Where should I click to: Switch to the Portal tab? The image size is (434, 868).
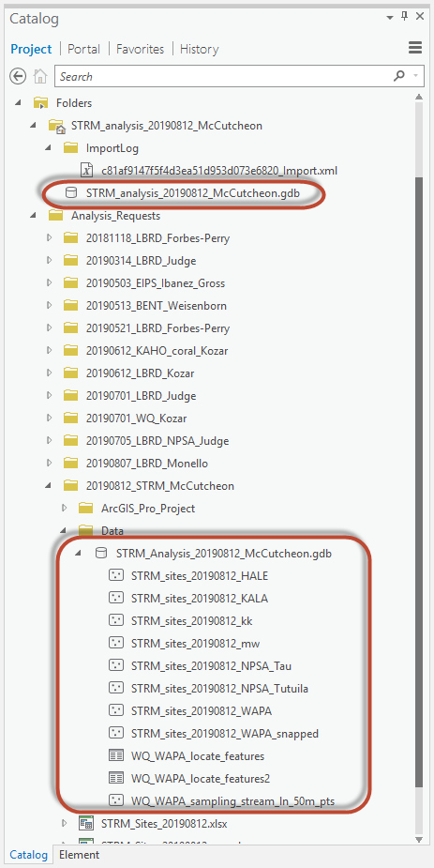[83, 49]
